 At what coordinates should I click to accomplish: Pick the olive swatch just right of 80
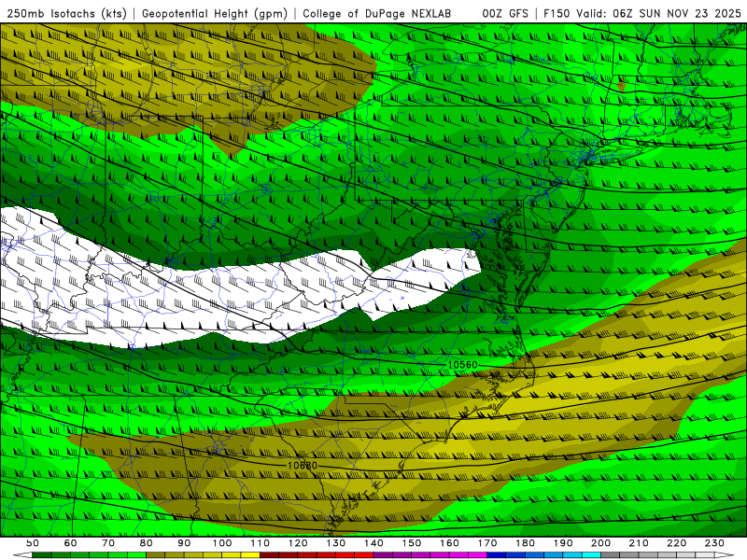[x=155, y=555]
